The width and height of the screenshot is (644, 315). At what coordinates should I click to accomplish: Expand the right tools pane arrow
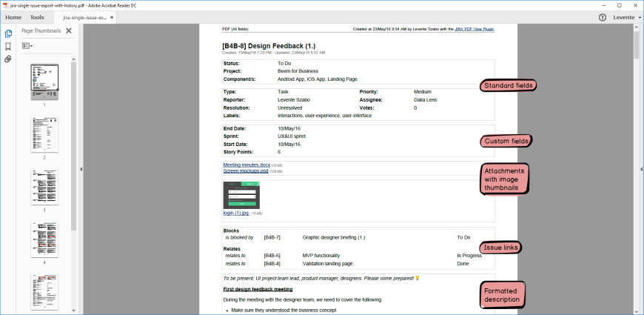click(x=640, y=169)
